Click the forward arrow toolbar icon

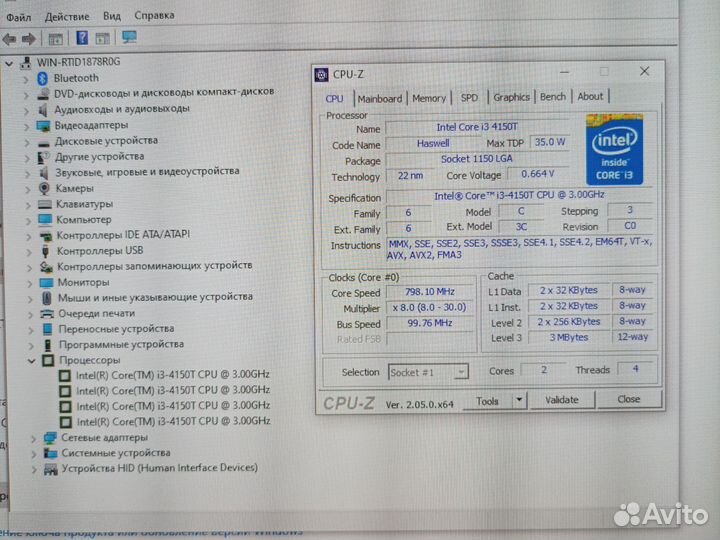point(29,39)
